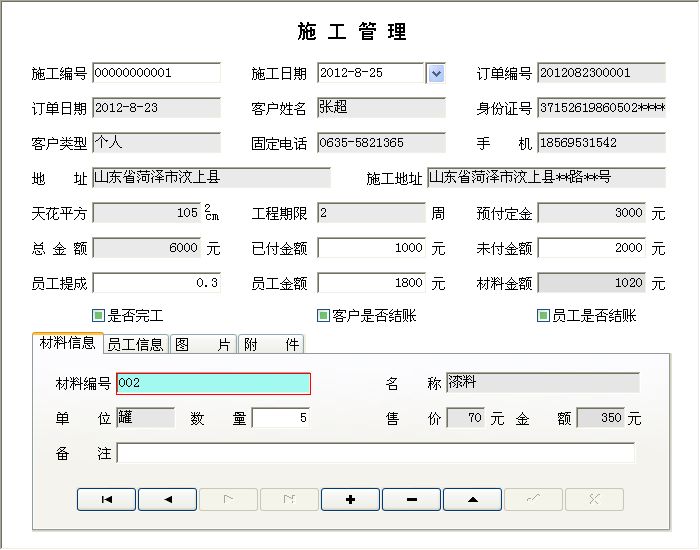
Task: Click the 客户姓名 field showing 张超
Action: point(381,108)
